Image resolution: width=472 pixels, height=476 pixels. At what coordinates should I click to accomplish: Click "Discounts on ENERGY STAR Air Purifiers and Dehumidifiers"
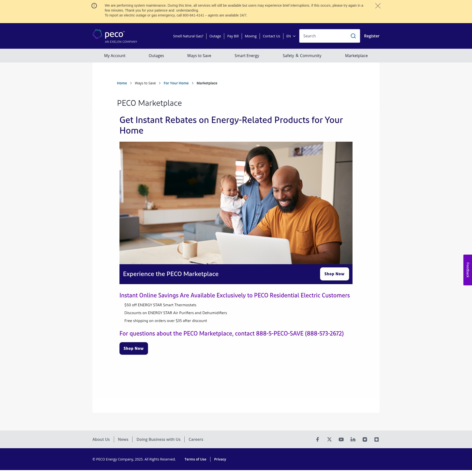tap(176, 313)
